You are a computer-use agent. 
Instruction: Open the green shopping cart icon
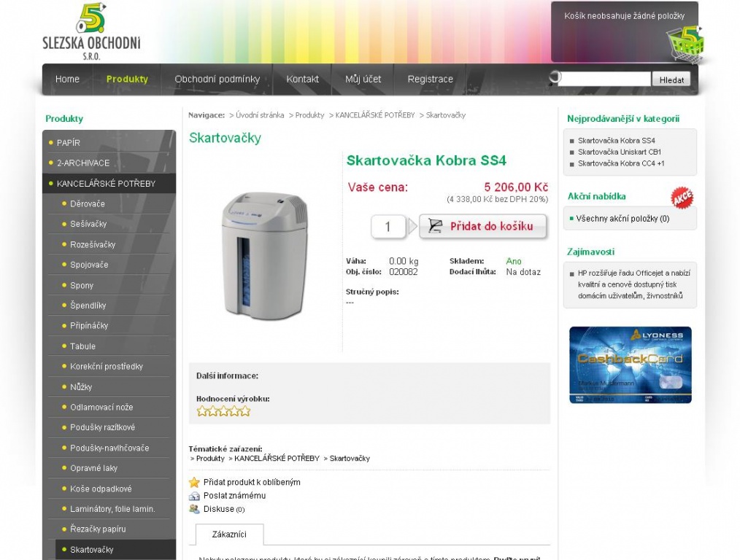pyautogui.click(x=685, y=44)
